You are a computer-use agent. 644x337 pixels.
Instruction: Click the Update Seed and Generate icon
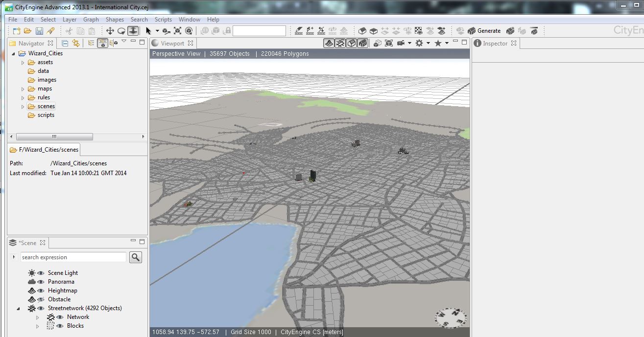click(x=510, y=31)
